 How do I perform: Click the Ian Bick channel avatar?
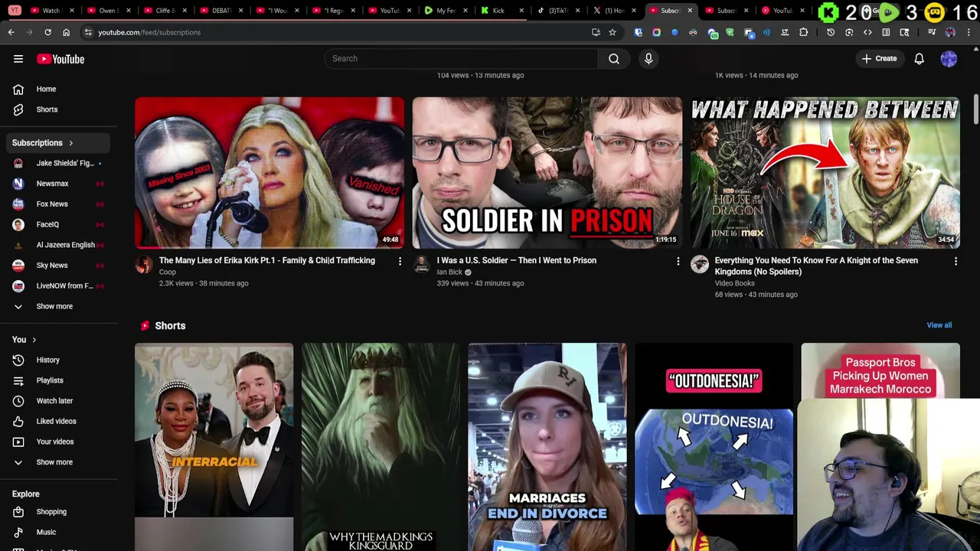(x=421, y=265)
